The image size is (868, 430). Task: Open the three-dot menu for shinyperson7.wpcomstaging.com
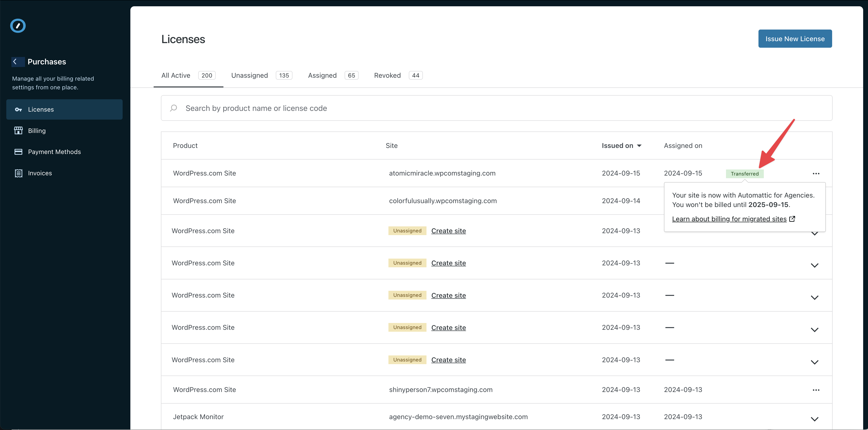816,390
